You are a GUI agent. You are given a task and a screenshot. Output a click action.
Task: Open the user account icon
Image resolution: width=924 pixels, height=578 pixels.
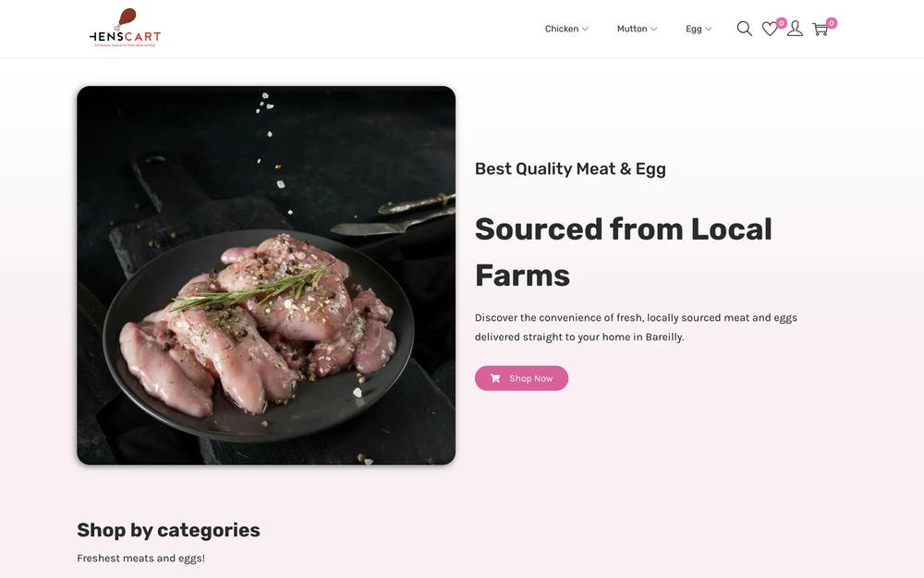pyautogui.click(x=795, y=29)
